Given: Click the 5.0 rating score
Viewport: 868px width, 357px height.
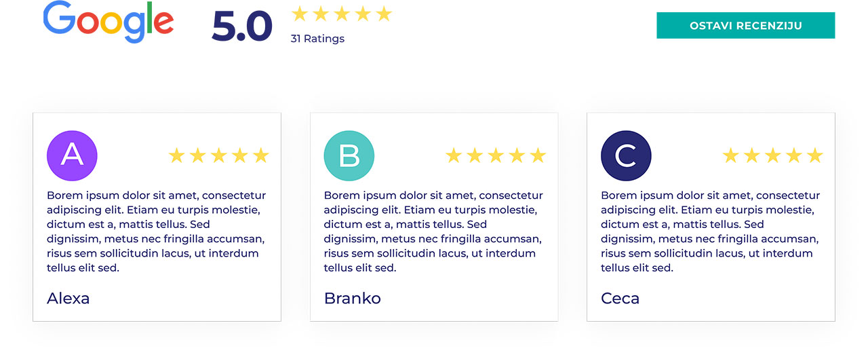Looking at the screenshot, I should click(242, 26).
